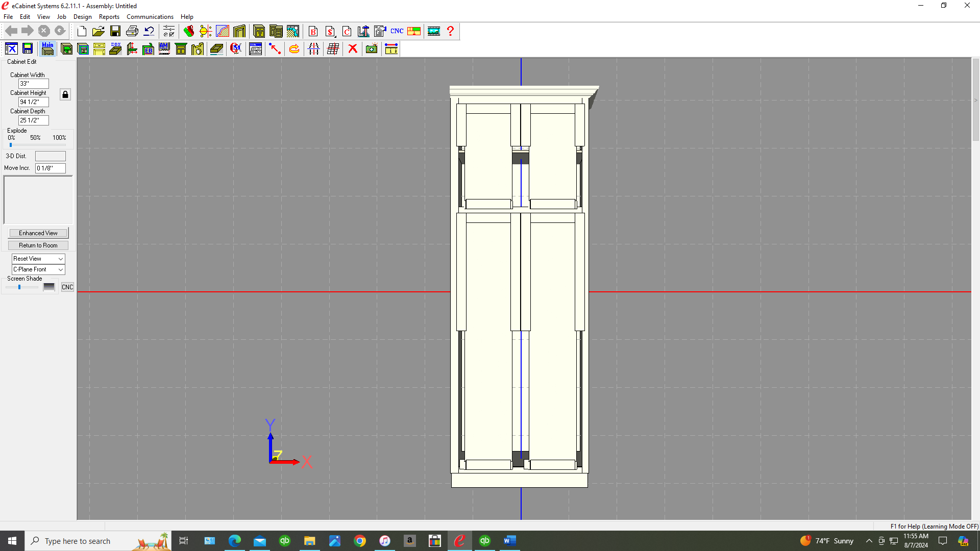Open the Design menu
This screenshot has height=551, width=980.
pos(82,17)
